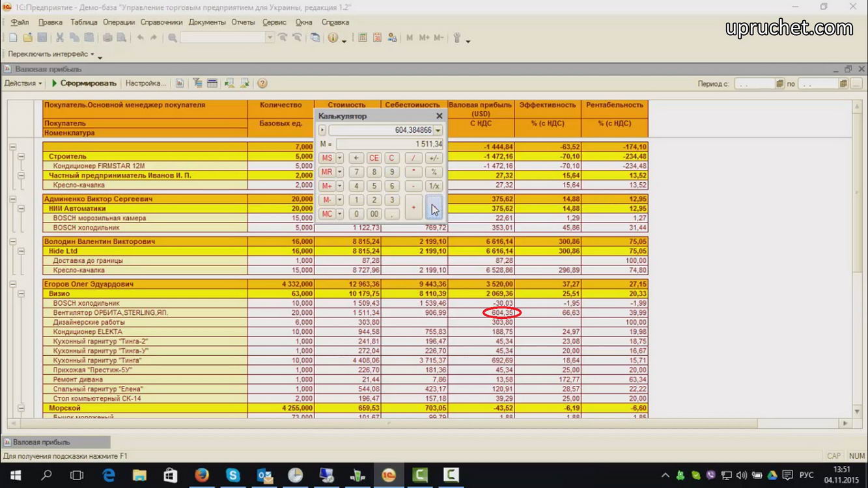Open calculator display history dropdown arrow
Screen dimensions: 868x488
pos(438,131)
